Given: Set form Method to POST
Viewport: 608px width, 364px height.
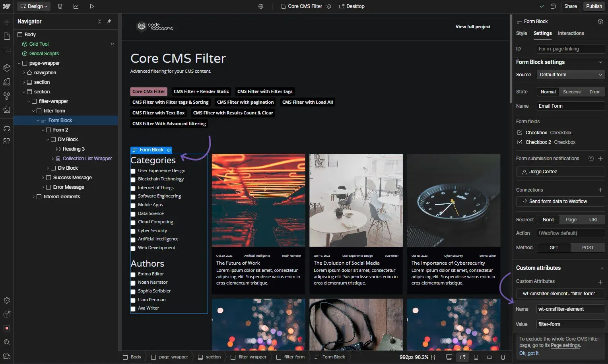Looking at the screenshot, I should point(588,248).
